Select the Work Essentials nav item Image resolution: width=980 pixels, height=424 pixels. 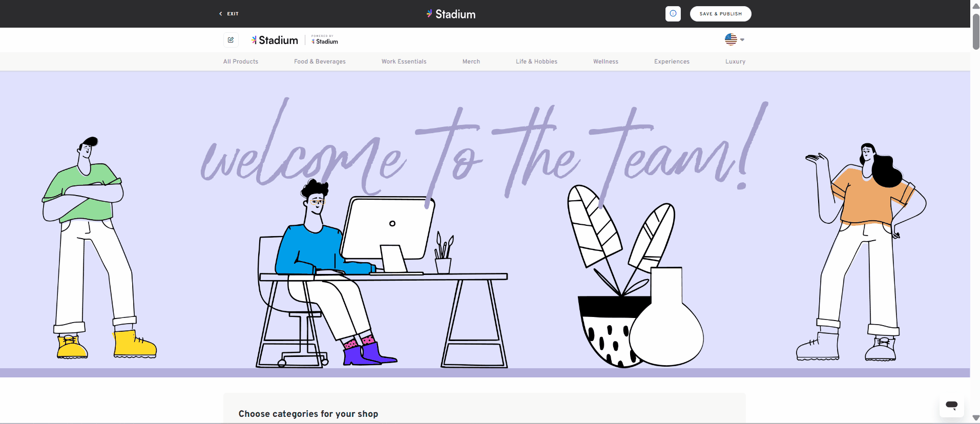tap(404, 61)
